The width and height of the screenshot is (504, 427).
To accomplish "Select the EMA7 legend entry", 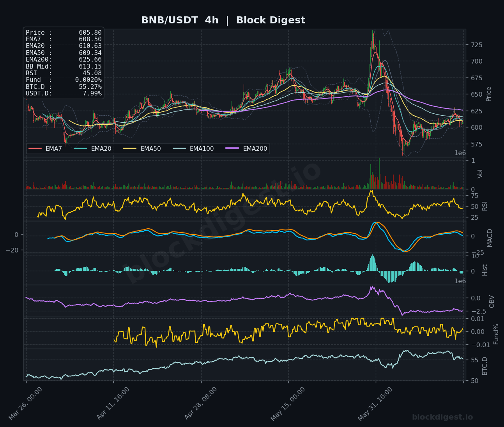I will [45, 148].
